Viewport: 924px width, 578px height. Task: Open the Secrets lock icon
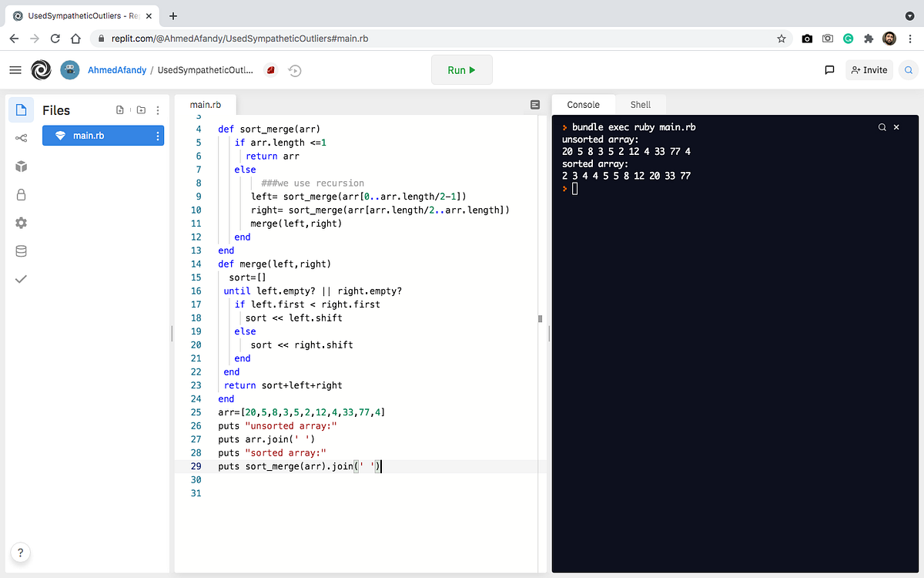coord(21,193)
